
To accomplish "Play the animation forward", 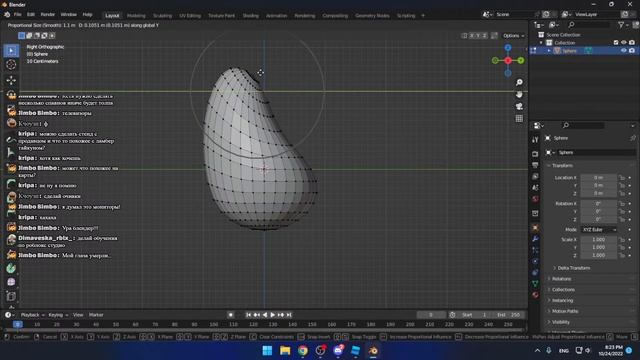I will click(x=273, y=315).
